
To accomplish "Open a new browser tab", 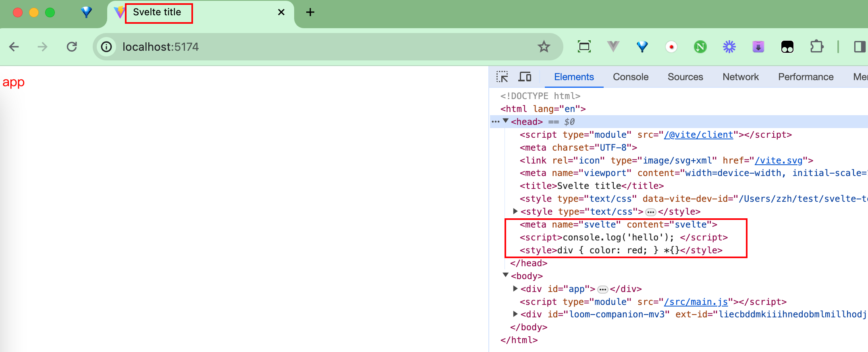I will coord(310,12).
